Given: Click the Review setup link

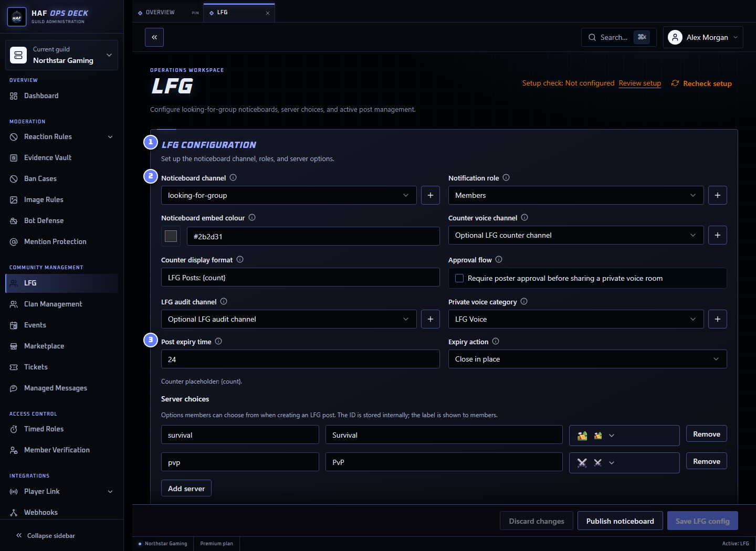Looking at the screenshot, I should pyautogui.click(x=640, y=83).
